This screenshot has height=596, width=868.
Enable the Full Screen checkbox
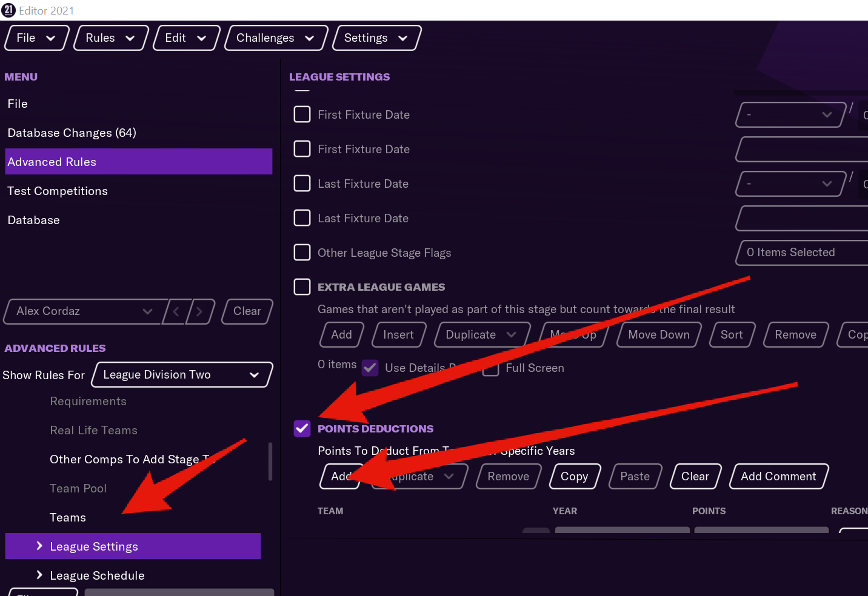point(490,368)
